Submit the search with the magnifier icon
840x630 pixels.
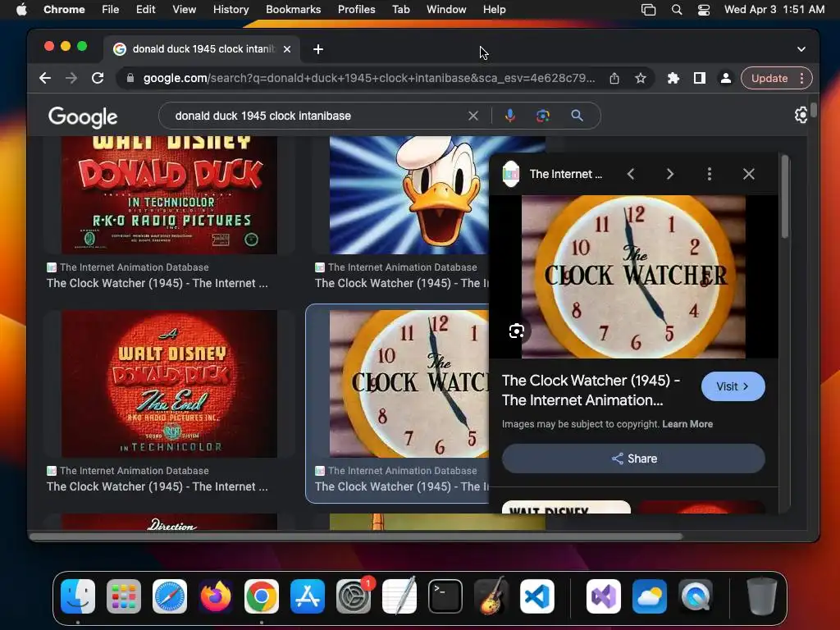(x=577, y=116)
